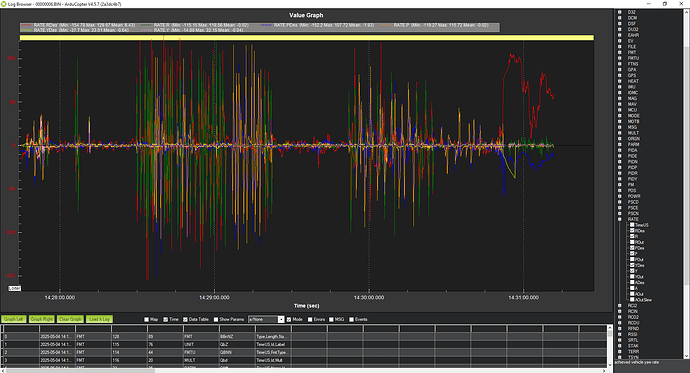Check the ROut field under RATE
Screen dimensions: 690x373
click(632, 242)
